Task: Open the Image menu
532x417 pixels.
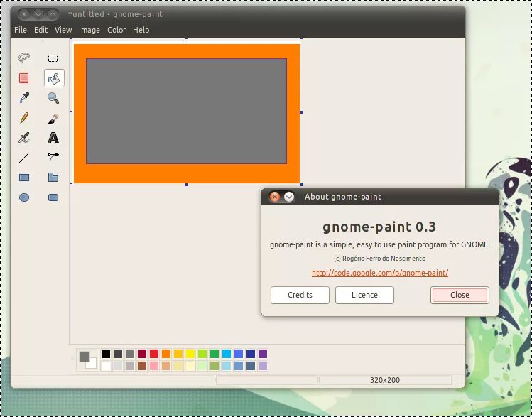Action: 89,30
